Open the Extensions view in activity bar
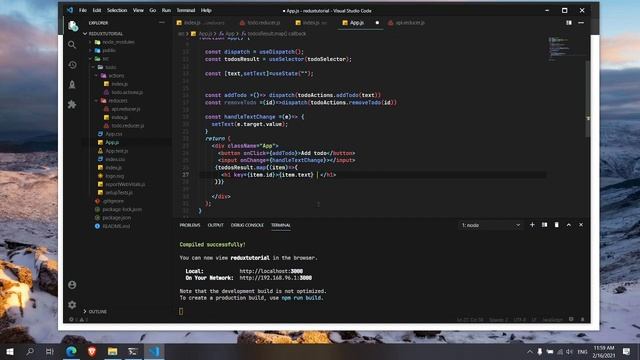The height and width of the screenshot is (360, 640). pyautogui.click(x=72, y=104)
